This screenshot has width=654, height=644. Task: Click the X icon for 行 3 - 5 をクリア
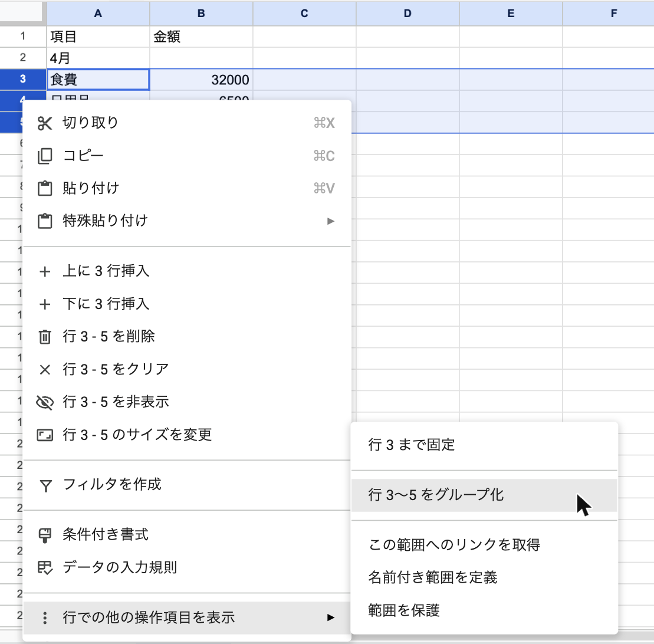[45, 370]
